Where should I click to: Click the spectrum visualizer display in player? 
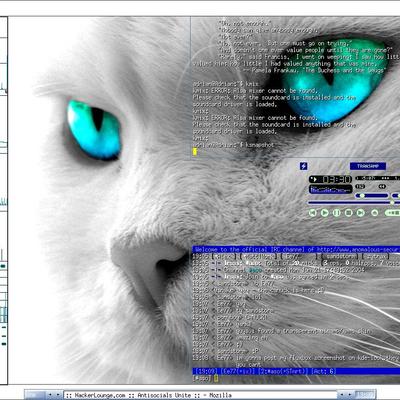click(x=330, y=189)
